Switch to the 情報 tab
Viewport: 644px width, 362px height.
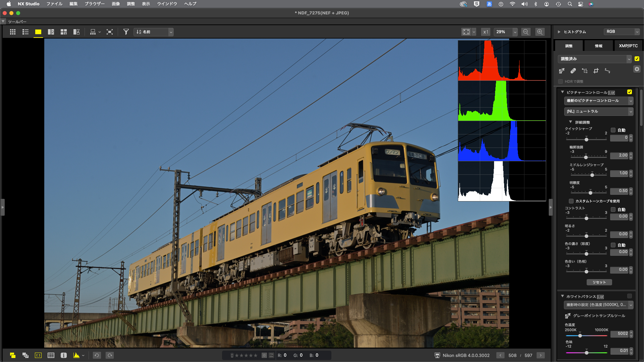click(598, 46)
